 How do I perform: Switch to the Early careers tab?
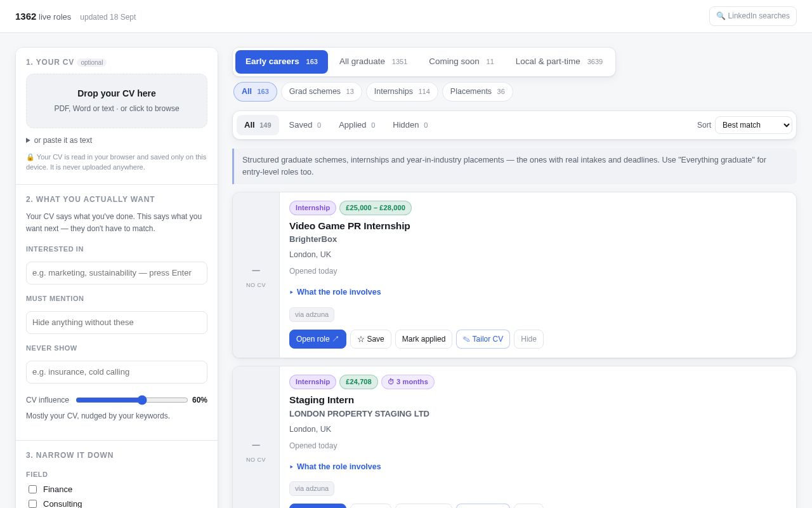pyautogui.click(x=282, y=62)
